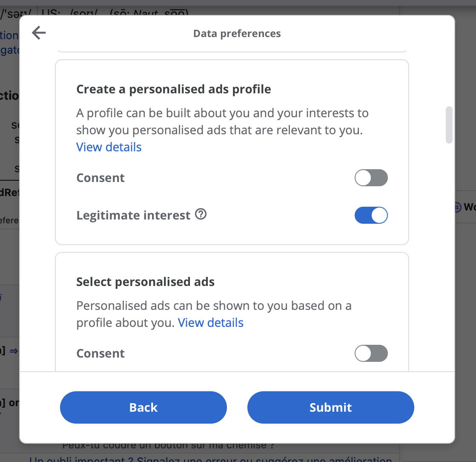Click the double arrow symbol on the left edge
Image resolution: width=476 pixels, height=462 pixels.
[14, 351]
